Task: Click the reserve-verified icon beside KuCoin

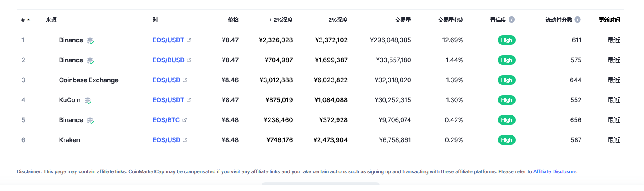Action: [x=88, y=100]
